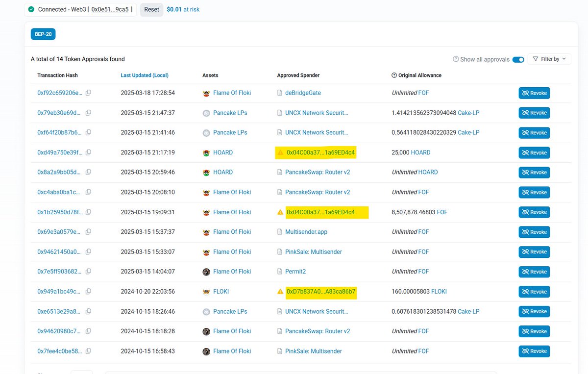Copy transaction hash 0xd49a750e39f
588x374 pixels.
(89, 152)
